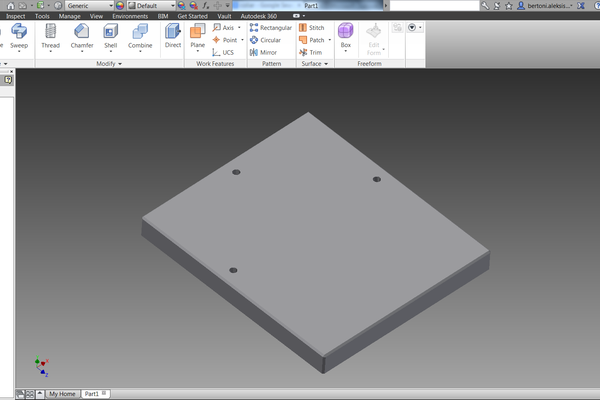600x400 pixels.
Task: Click the Stitch surface tool
Action: 311,28
